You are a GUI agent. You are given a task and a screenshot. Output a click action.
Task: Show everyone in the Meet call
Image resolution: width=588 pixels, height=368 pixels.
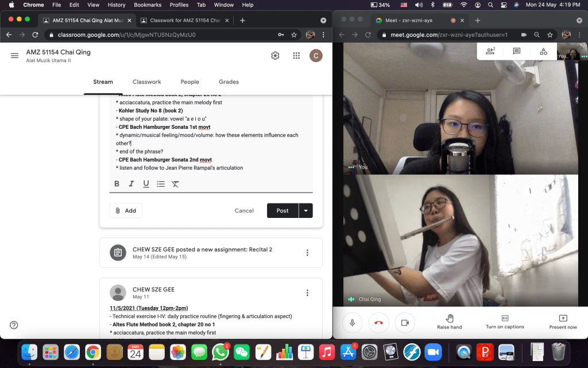(x=490, y=51)
